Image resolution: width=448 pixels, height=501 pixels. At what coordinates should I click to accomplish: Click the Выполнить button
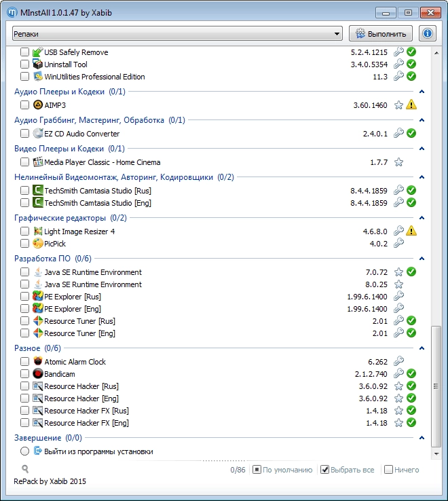tap(381, 33)
